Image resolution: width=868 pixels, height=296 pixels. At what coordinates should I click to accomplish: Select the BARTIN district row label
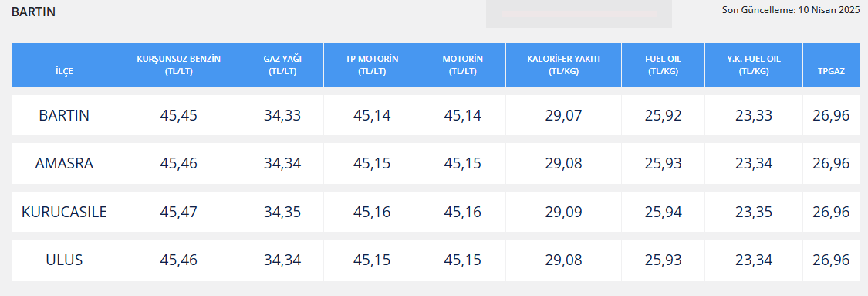coord(64,115)
